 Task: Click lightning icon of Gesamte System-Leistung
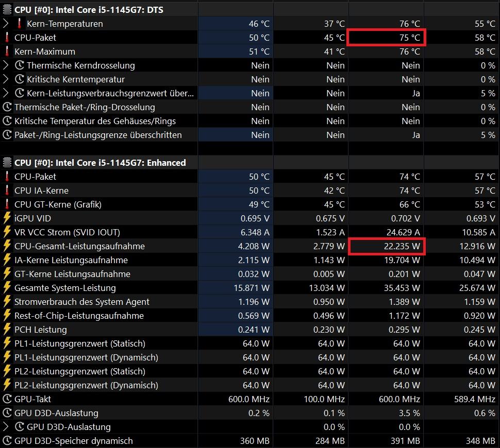click(x=7, y=288)
